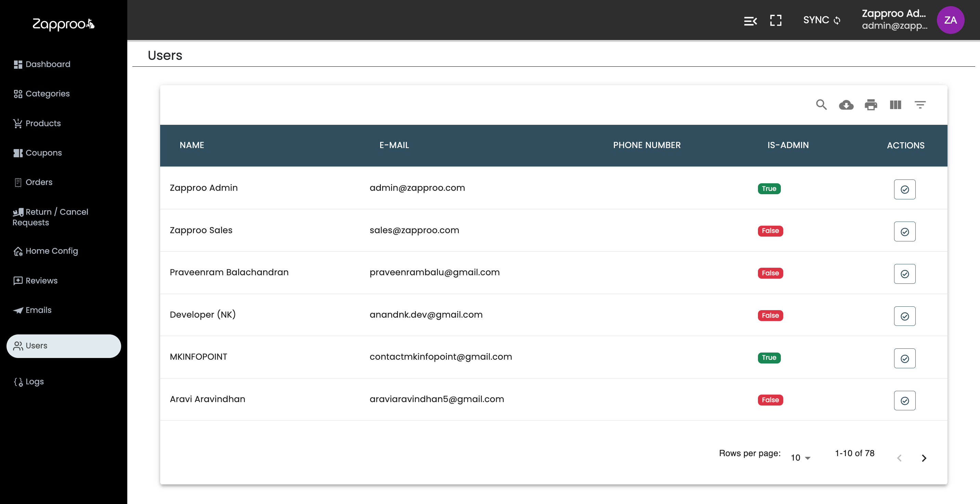
Task: Go to the next page arrow
Action: click(x=924, y=457)
